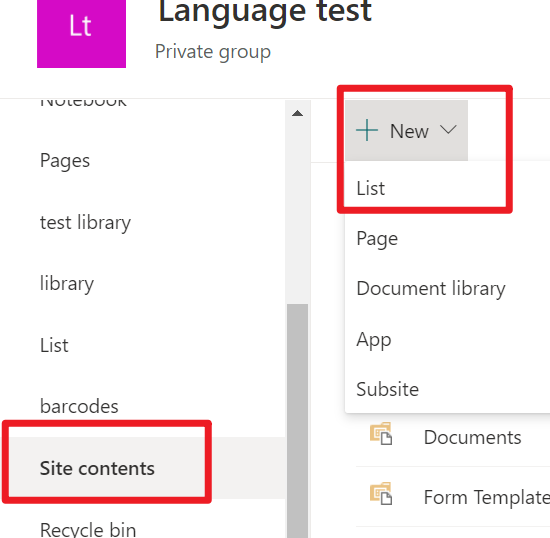Click the magenta Lt site logo

tap(81, 34)
